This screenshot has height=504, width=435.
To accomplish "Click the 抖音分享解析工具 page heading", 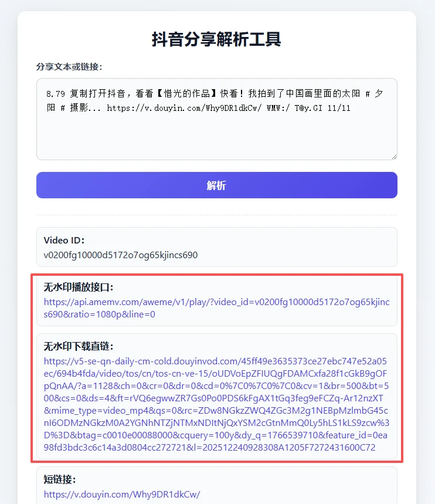I will tap(216, 39).
